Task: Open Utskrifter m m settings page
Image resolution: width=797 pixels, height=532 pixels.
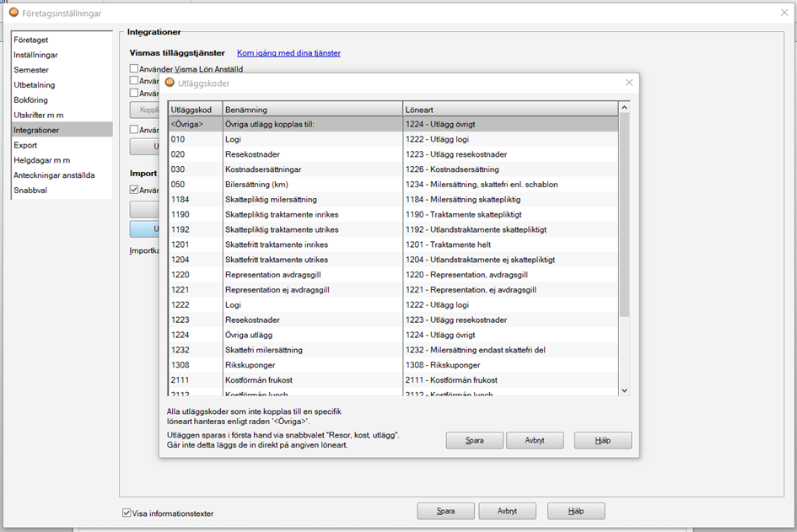Action: pyautogui.click(x=62, y=115)
